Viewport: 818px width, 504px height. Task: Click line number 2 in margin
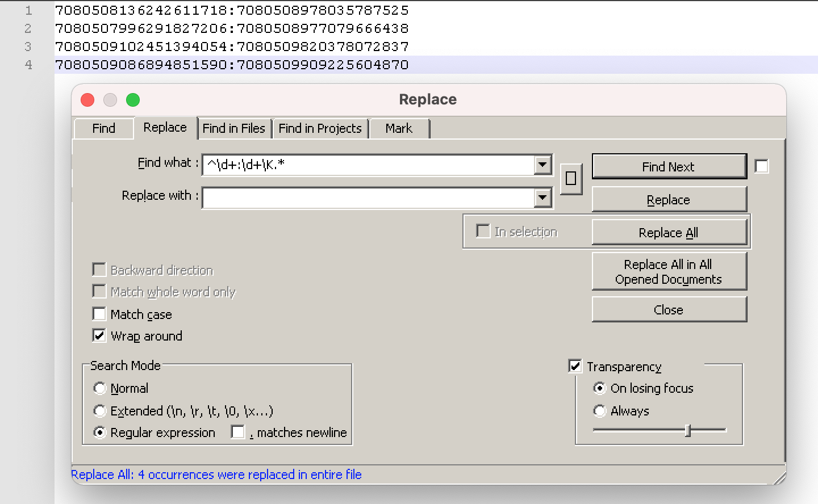(x=28, y=28)
